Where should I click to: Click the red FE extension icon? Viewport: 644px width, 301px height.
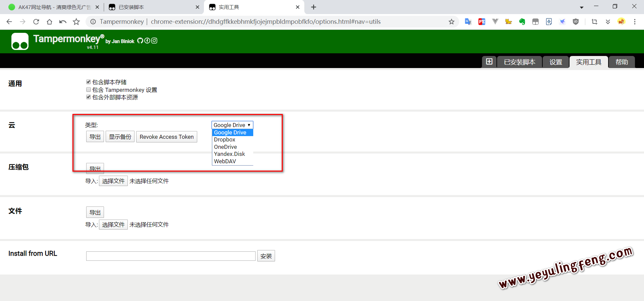482,22
